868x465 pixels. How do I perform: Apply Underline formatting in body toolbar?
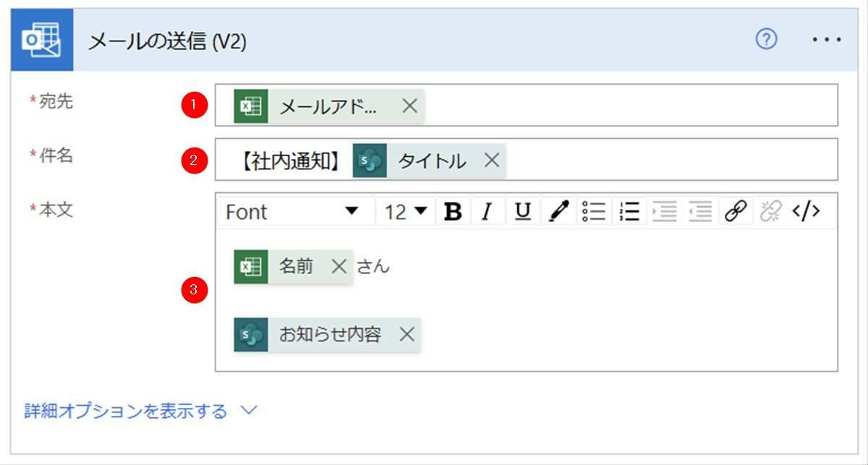coord(522,212)
